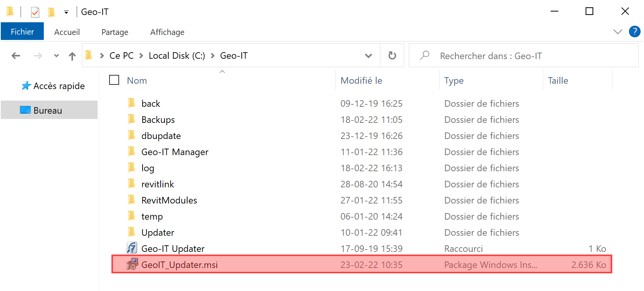Open the Fichier menu tab
This screenshot has height=291, width=644.
22,31
